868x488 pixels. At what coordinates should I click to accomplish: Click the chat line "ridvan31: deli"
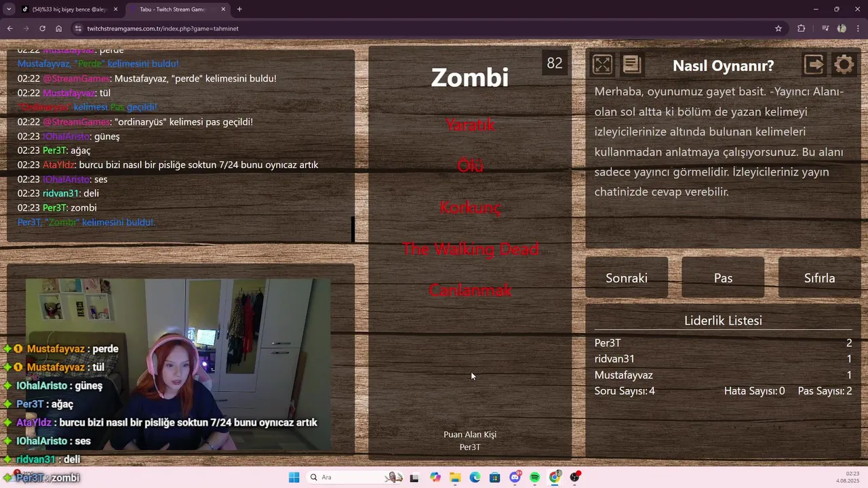coord(58,193)
